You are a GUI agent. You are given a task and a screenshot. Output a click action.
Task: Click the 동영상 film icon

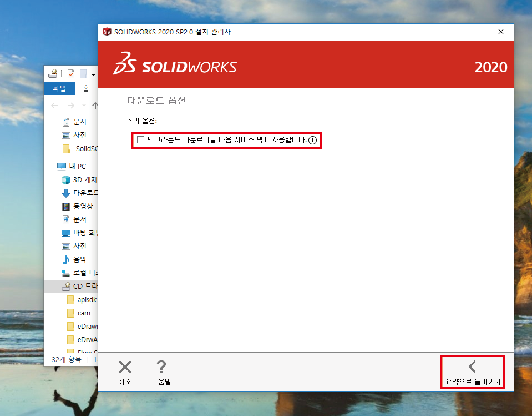(66, 207)
